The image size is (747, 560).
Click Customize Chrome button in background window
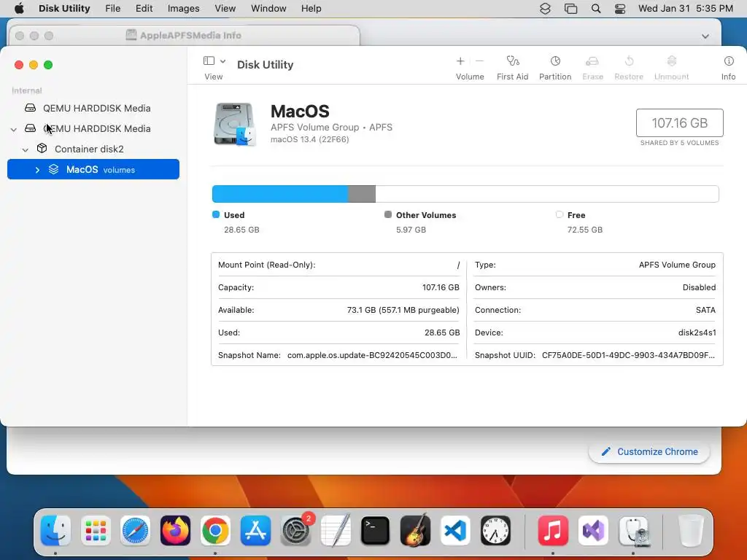[x=649, y=452]
